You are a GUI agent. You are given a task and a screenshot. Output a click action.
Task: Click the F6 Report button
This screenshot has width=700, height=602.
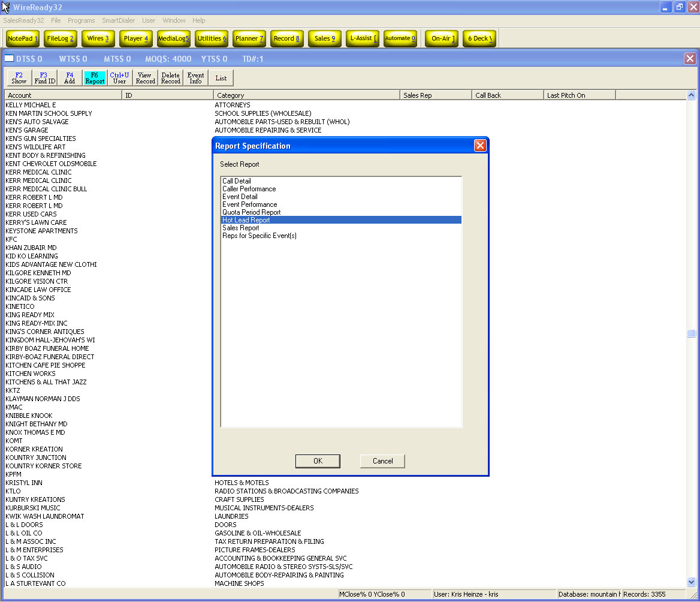pyautogui.click(x=95, y=78)
